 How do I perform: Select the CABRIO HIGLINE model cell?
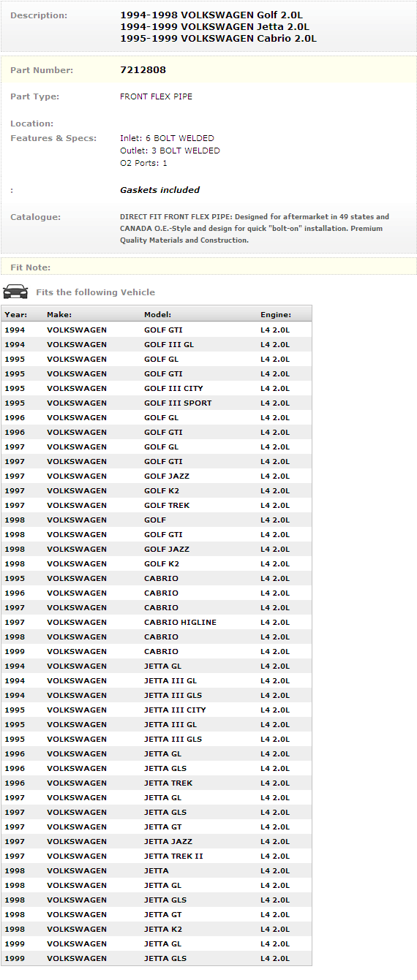(x=180, y=622)
